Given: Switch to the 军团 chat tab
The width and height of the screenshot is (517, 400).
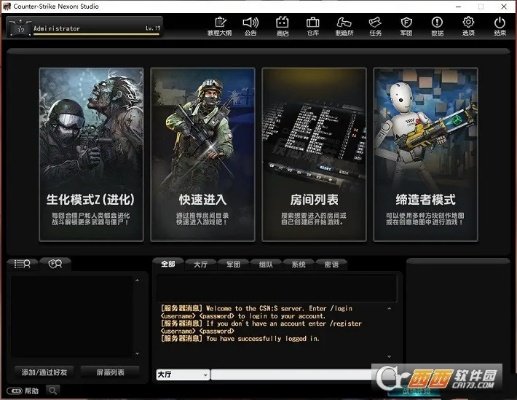Looking at the screenshot, I should [x=233, y=264].
